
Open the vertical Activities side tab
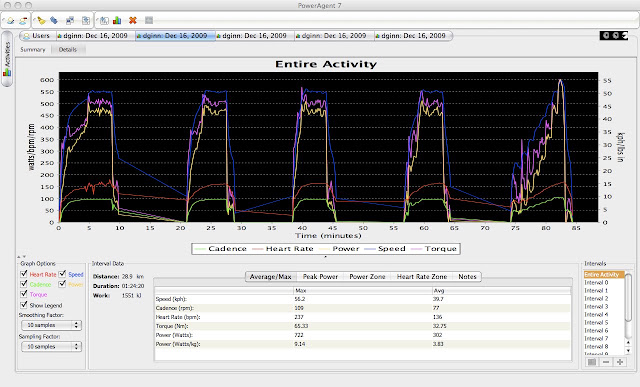pyautogui.click(x=7, y=59)
